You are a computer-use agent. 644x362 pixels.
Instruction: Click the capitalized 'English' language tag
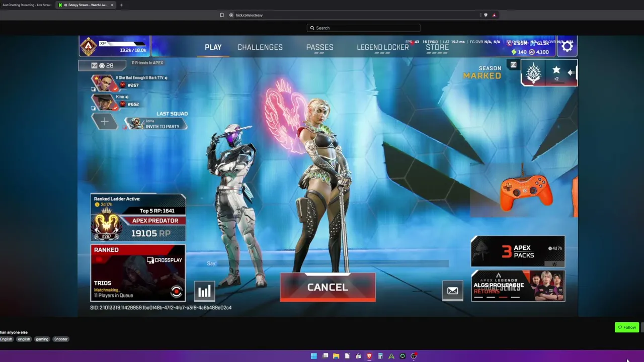[6, 339]
